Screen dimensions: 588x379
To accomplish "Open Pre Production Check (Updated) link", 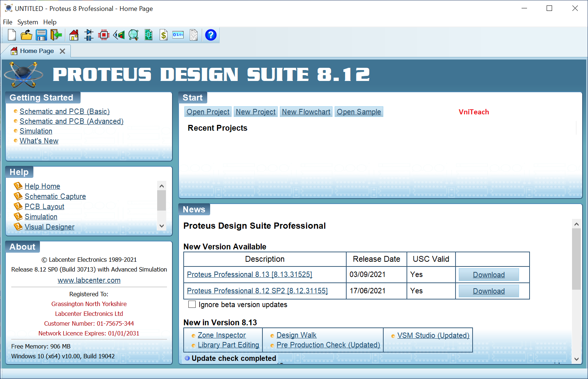I will pyautogui.click(x=328, y=345).
